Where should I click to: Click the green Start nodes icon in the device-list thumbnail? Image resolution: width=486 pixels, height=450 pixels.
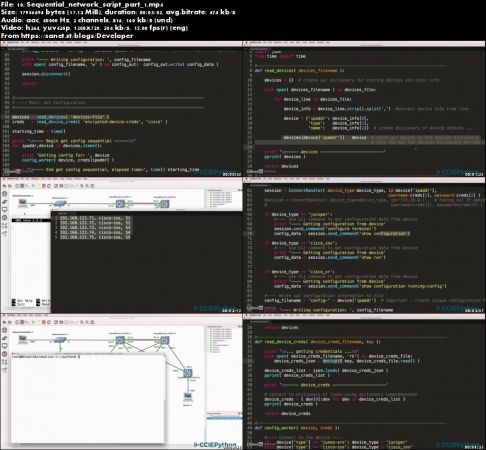[34, 185]
